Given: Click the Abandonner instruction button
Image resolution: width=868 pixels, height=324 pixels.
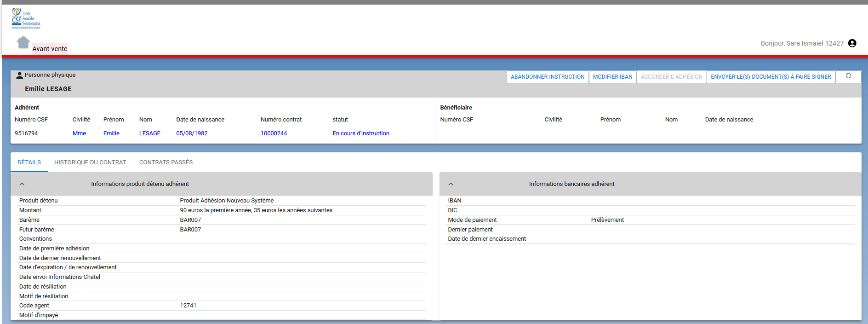Looking at the screenshot, I should click(548, 77).
